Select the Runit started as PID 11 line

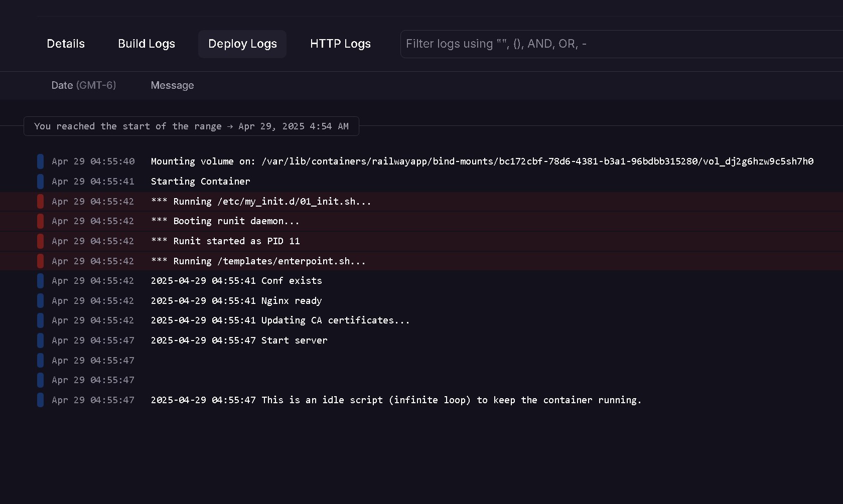pyautogui.click(x=421, y=241)
